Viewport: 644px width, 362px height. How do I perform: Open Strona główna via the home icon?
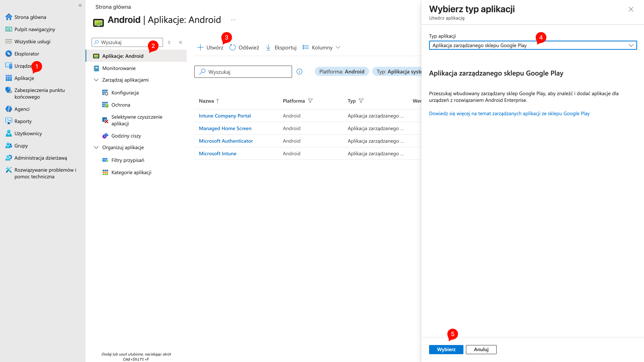pyautogui.click(x=9, y=17)
